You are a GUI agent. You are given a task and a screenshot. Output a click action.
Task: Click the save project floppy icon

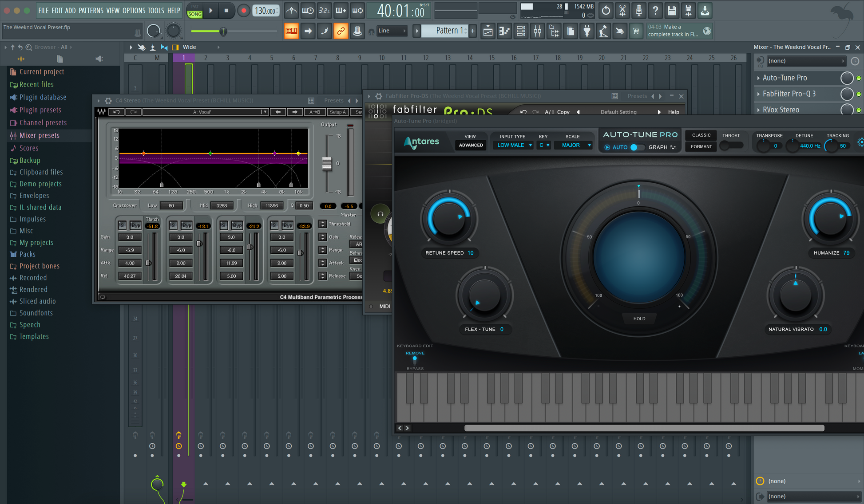(672, 10)
